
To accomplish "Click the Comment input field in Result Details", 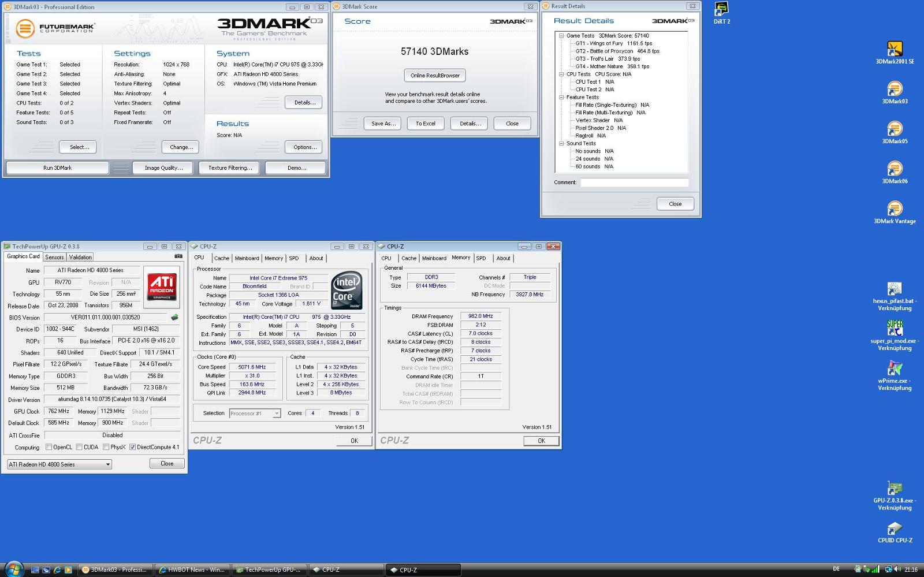I will coord(634,183).
